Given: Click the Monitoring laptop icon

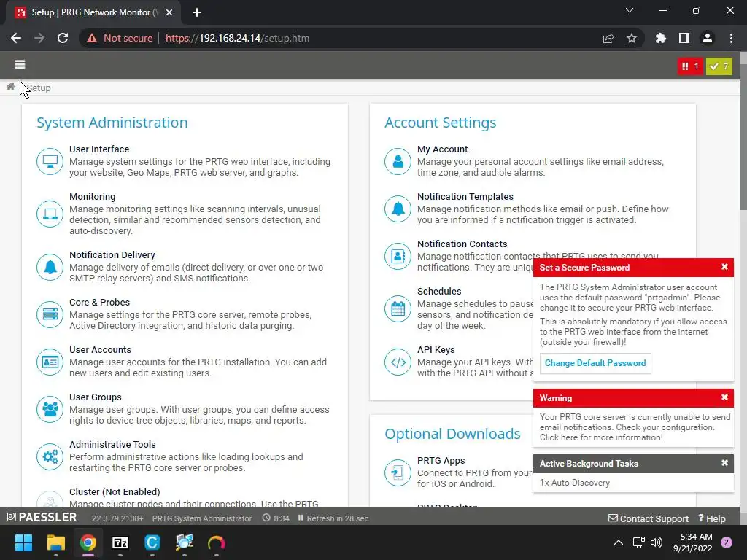Looking at the screenshot, I should point(50,214).
